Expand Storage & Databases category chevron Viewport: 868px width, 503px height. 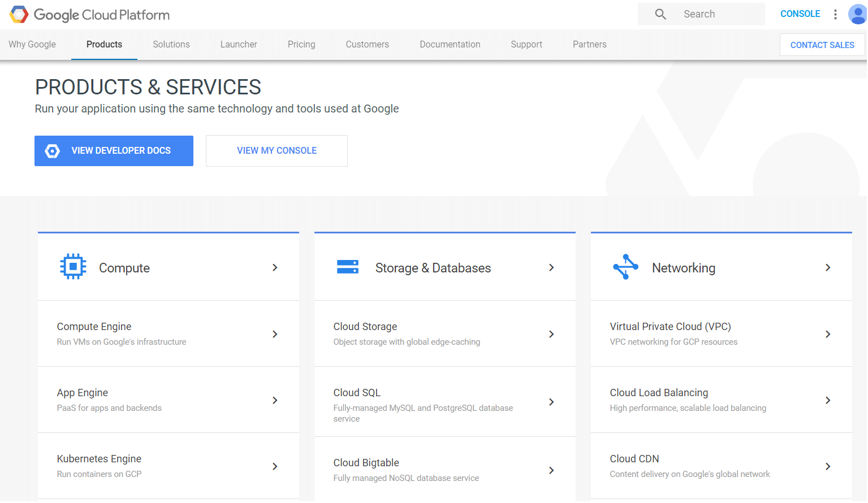tap(551, 267)
